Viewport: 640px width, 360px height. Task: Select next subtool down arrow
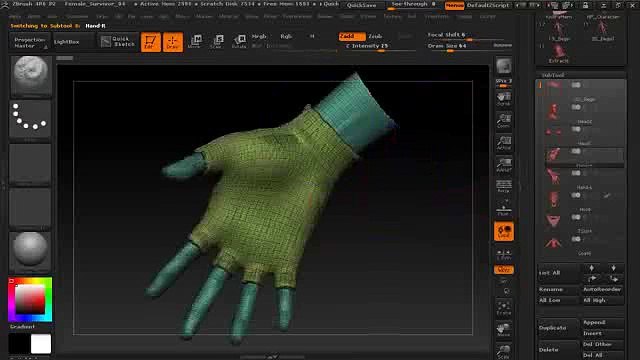613,268
